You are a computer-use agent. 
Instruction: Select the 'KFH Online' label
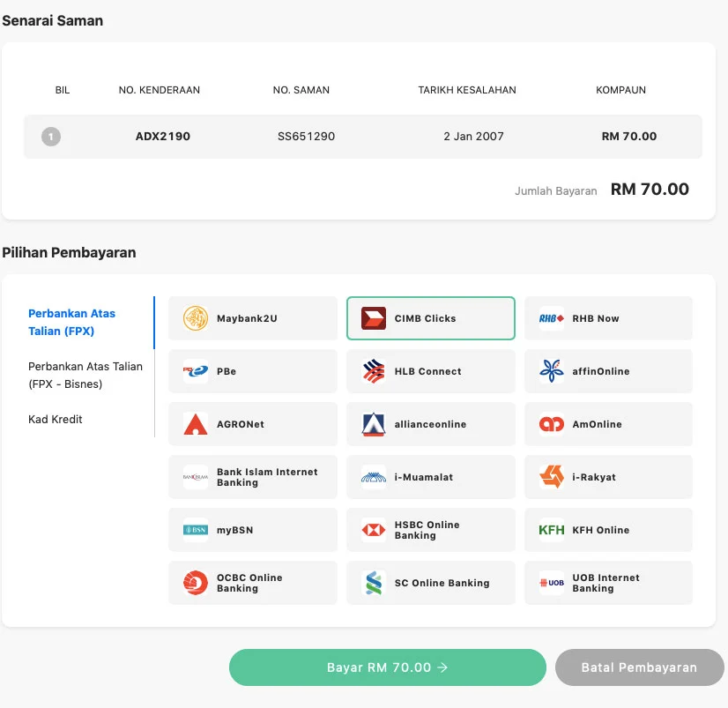tap(601, 530)
